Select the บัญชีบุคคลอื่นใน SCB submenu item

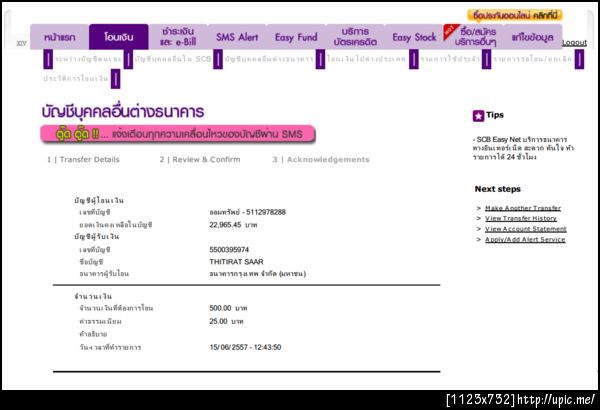[173, 59]
